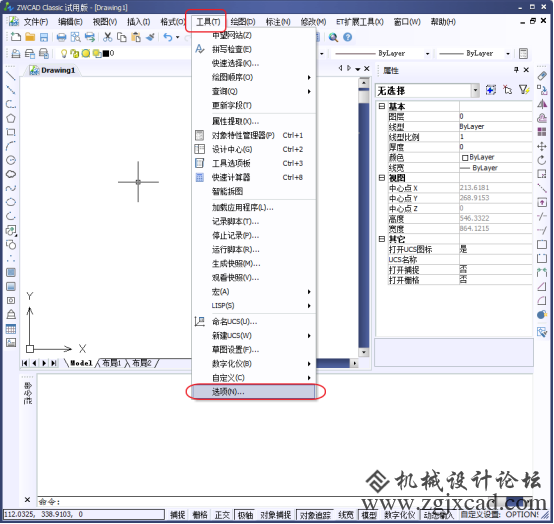554x524 pixels.
Task: Toggle 对象捕捉 in status bar
Action: click(276, 515)
